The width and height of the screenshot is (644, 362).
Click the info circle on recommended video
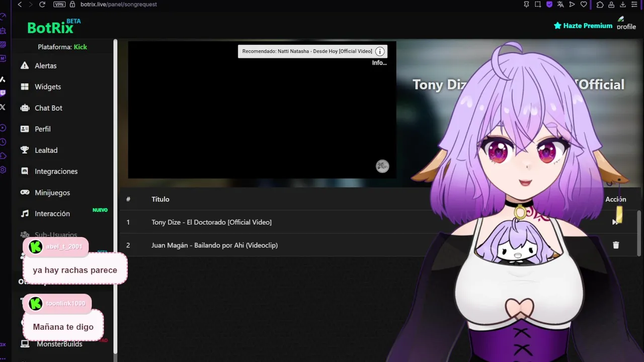tap(380, 51)
